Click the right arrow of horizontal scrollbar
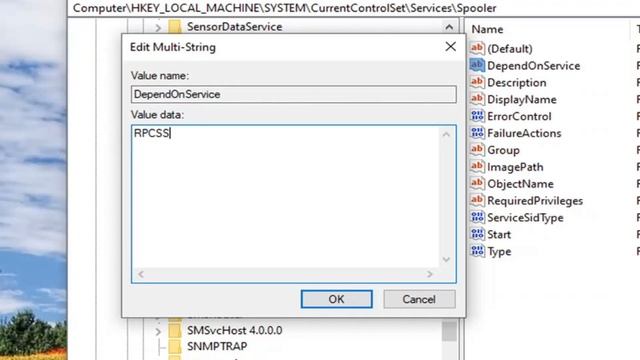The image size is (640, 360). click(x=429, y=274)
